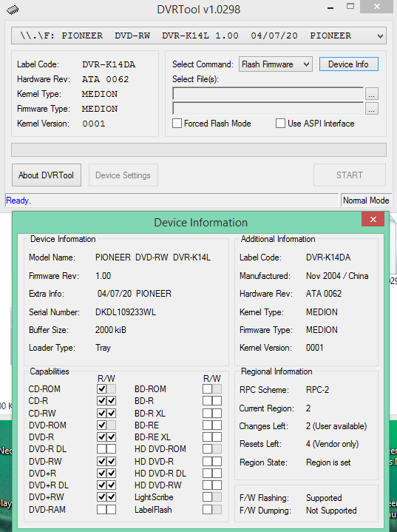397x532 pixels.
Task: Click the Firmware Rev 1.00 value
Action: (x=103, y=276)
